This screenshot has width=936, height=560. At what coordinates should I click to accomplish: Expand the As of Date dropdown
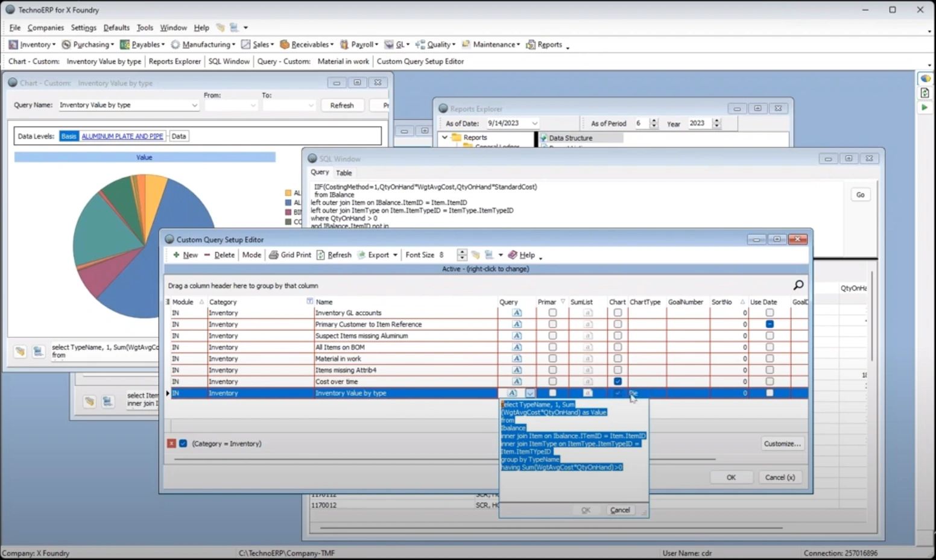pos(534,124)
